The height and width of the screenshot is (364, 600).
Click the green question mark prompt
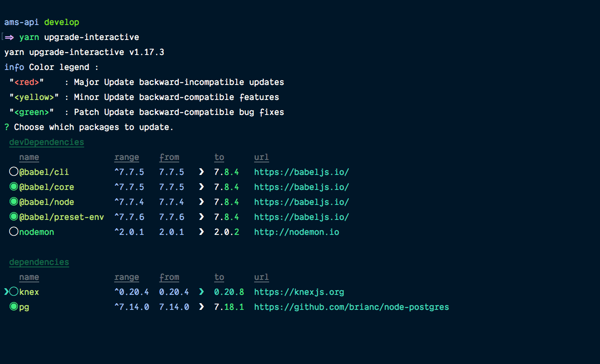tap(7, 127)
